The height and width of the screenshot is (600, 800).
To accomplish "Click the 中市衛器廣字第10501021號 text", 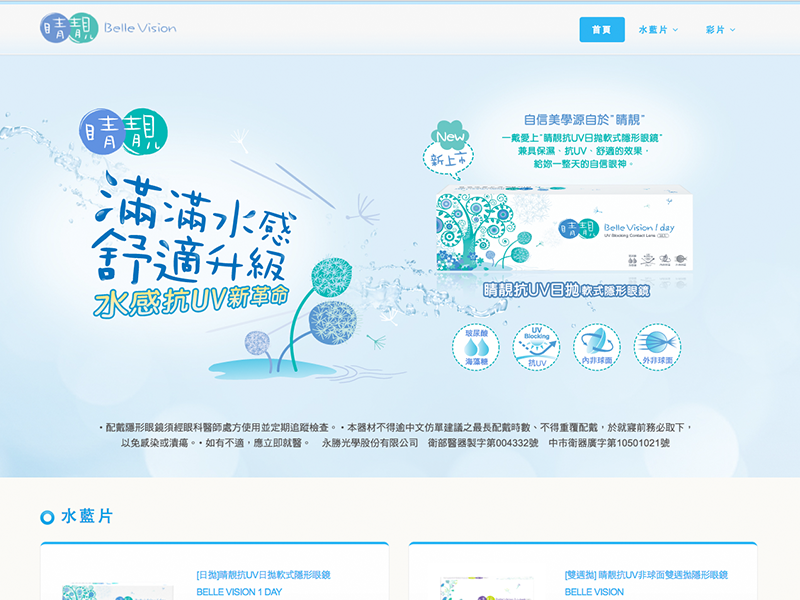I will click(609, 443).
